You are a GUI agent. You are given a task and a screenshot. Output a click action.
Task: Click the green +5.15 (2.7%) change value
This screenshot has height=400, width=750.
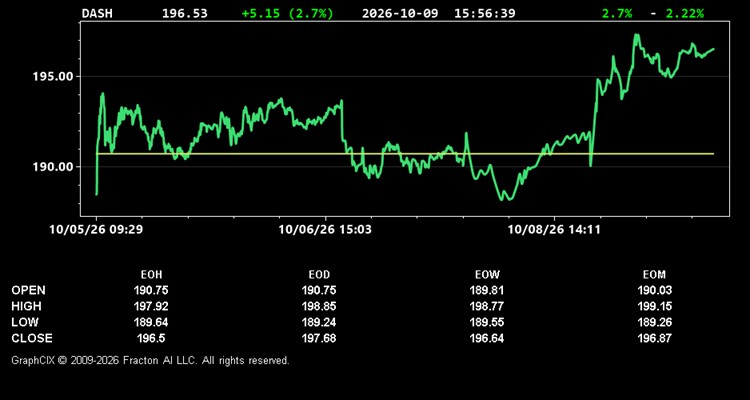point(287,13)
